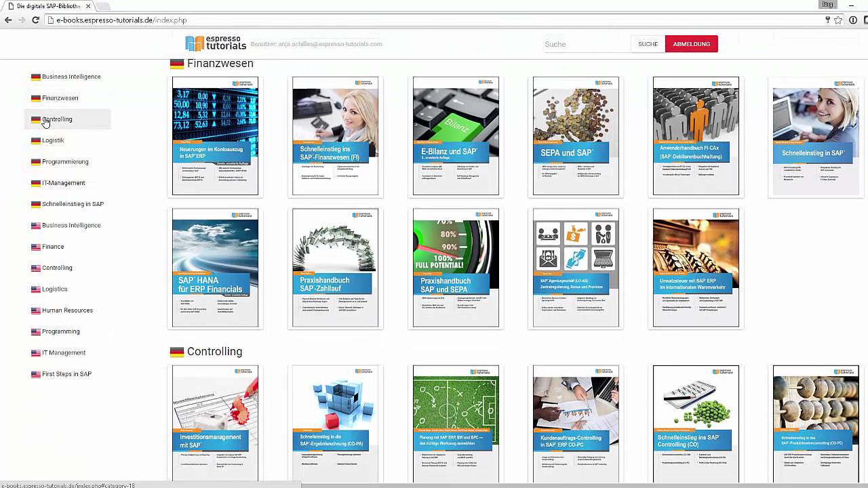This screenshot has width=868, height=488.
Task: Open the 'SAP Agenturgeschäft (LO-AB)' book
Action: [x=576, y=268]
